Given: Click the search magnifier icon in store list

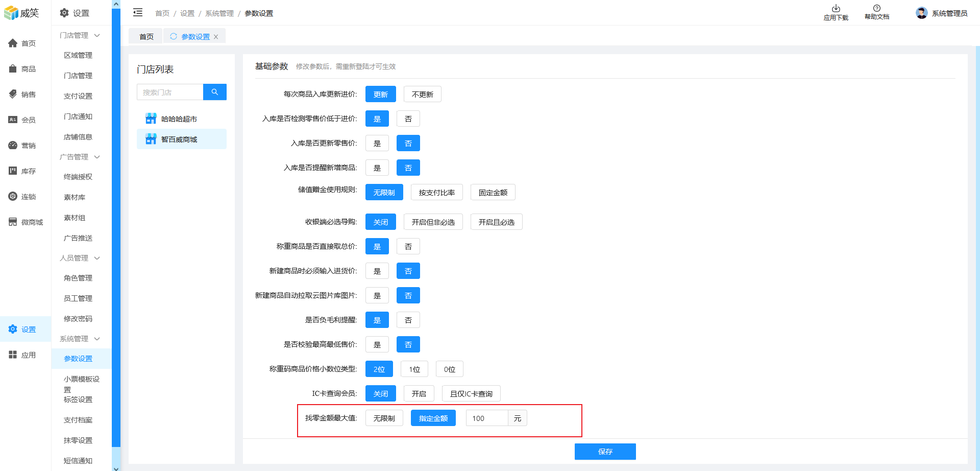Looking at the screenshot, I should click(x=215, y=92).
